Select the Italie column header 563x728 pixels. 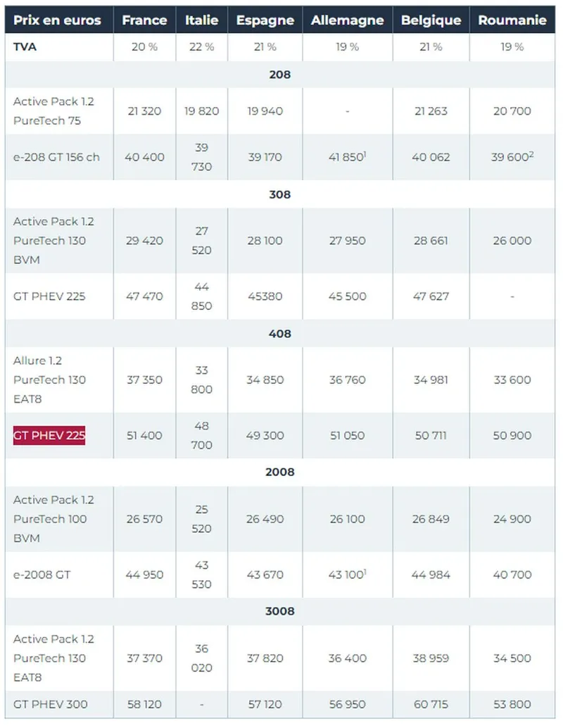[x=201, y=20]
